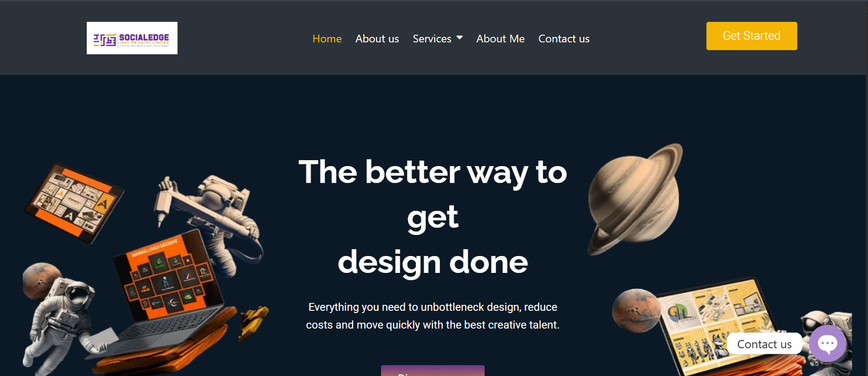
Task: Expand the Services dropdown arrow
Action: (x=459, y=37)
